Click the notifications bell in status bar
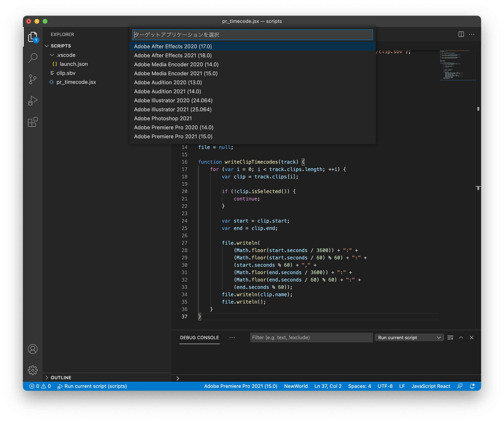504x421 pixels. pos(472,386)
